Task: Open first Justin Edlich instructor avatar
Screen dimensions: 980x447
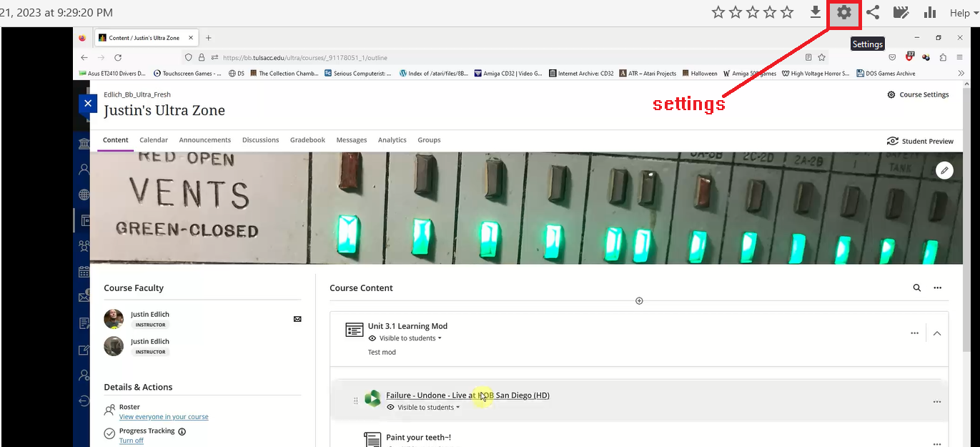Action: click(114, 319)
